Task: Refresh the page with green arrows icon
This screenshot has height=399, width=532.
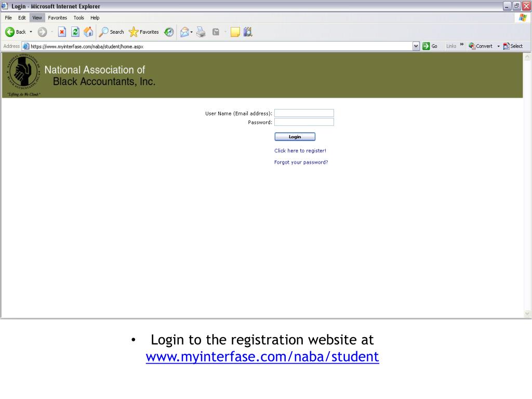Action: [x=75, y=32]
